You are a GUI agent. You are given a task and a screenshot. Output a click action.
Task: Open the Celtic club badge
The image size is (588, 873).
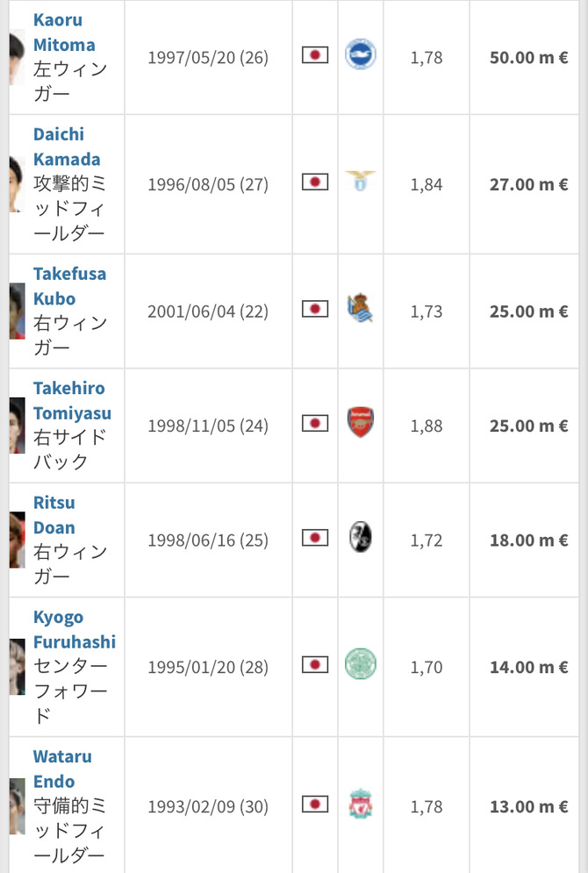coord(361,664)
